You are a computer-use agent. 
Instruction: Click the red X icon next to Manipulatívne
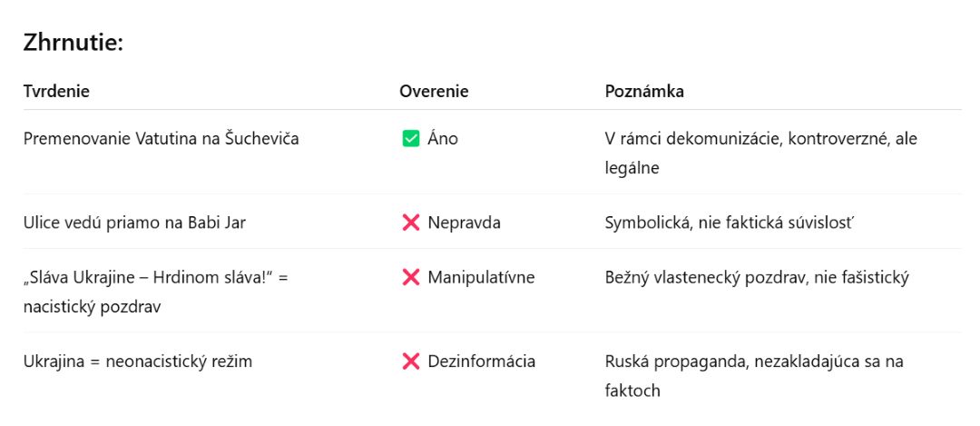pos(411,277)
